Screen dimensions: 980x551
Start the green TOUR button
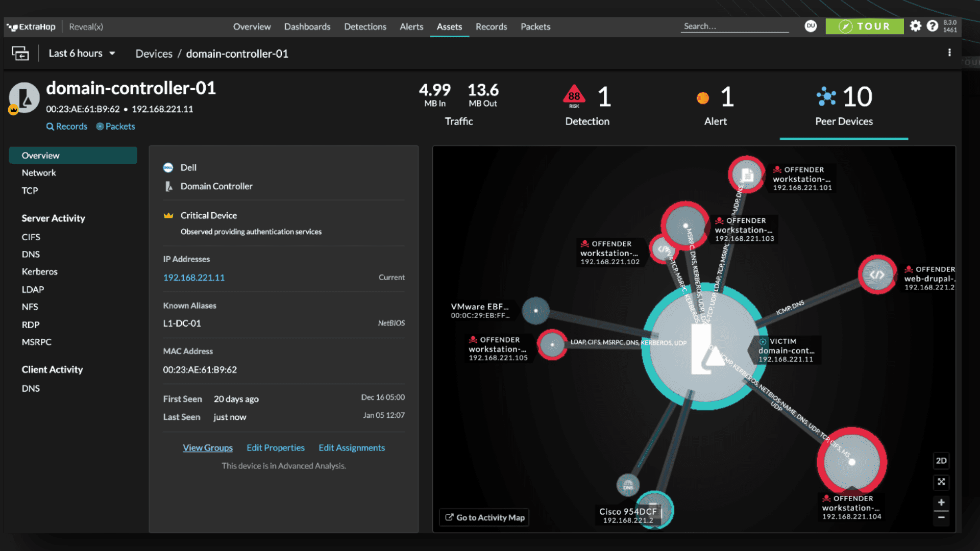tap(864, 27)
